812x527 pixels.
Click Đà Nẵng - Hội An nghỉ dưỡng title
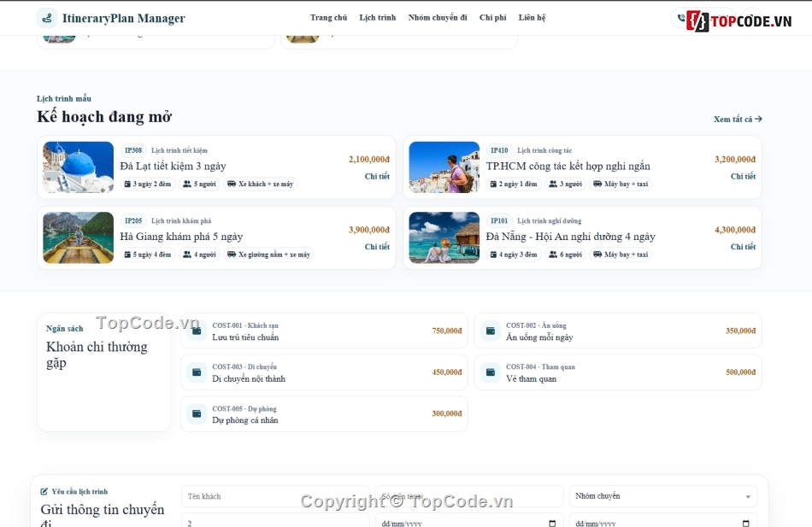[x=571, y=237]
